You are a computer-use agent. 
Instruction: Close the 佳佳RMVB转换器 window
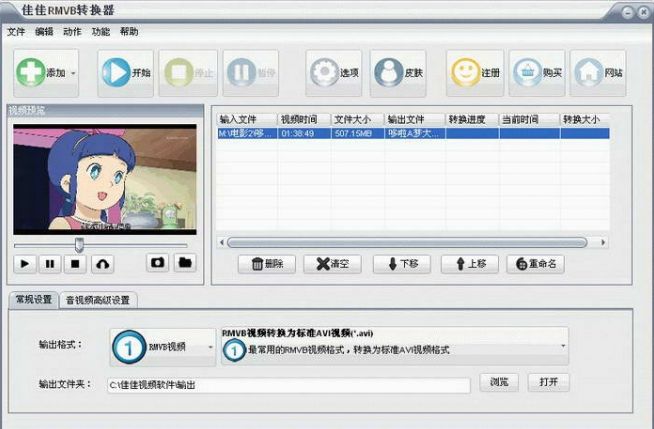644,13
